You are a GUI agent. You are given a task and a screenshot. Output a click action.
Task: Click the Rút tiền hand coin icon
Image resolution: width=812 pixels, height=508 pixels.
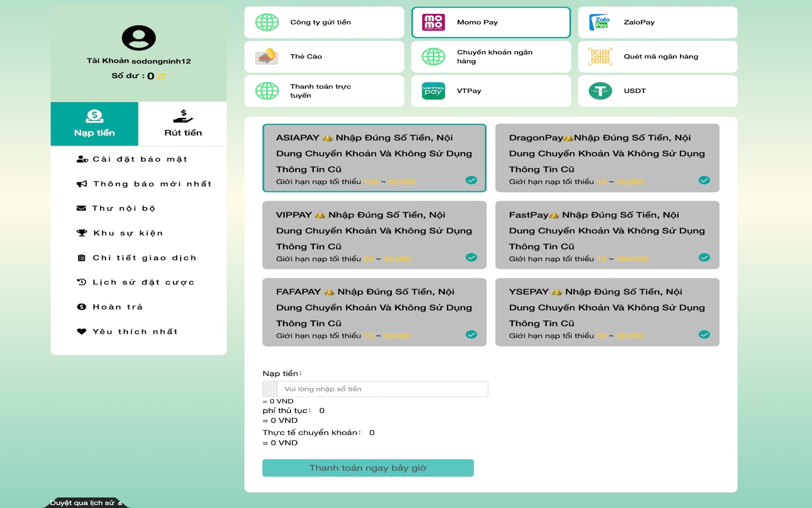tap(183, 116)
